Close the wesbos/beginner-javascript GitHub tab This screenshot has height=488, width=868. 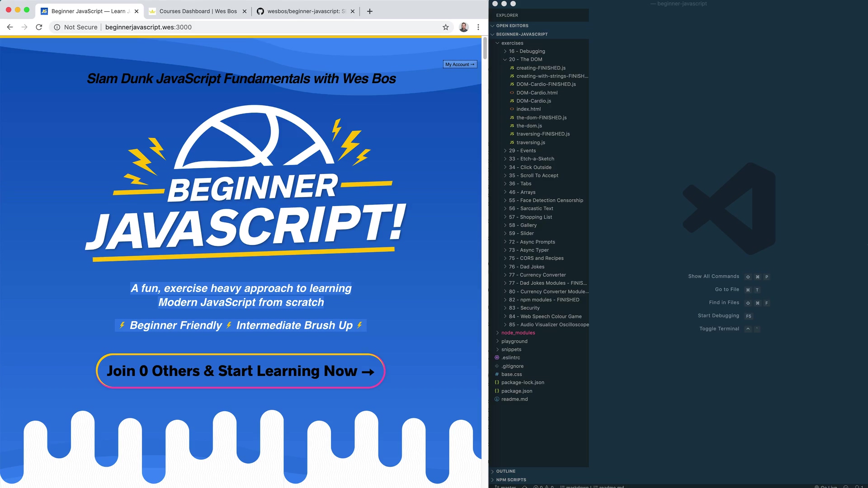click(353, 11)
